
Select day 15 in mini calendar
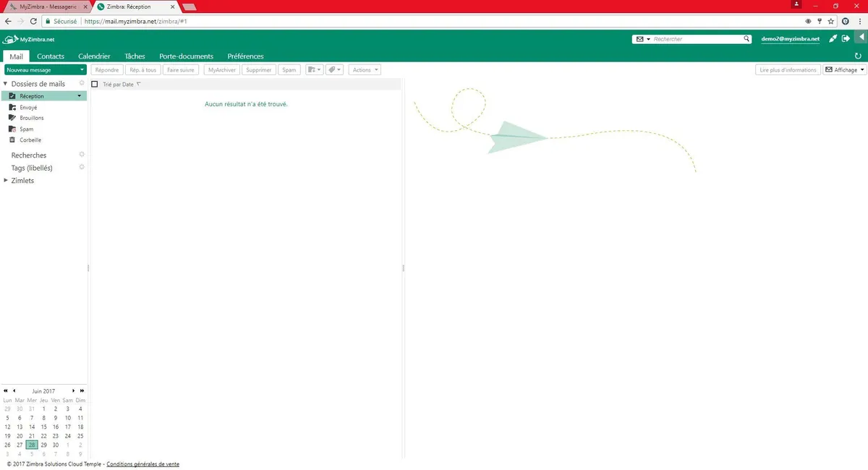pyautogui.click(x=44, y=427)
